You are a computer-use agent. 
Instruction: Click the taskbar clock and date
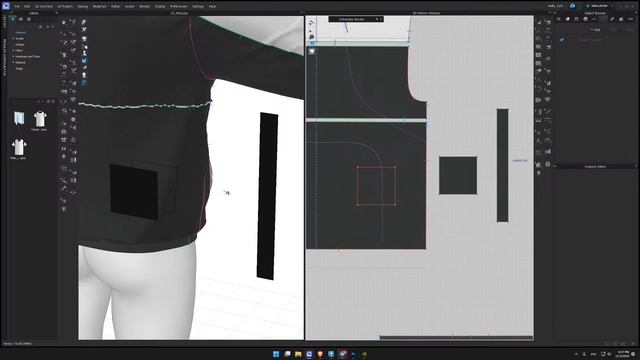tap(623, 354)
